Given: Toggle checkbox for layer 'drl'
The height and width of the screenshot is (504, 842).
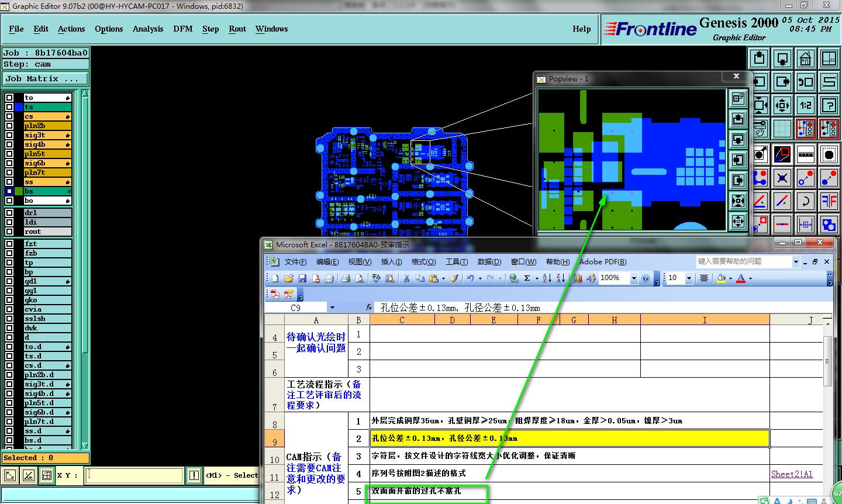Looking at the screenshot, I should click(x=9, y=213).
